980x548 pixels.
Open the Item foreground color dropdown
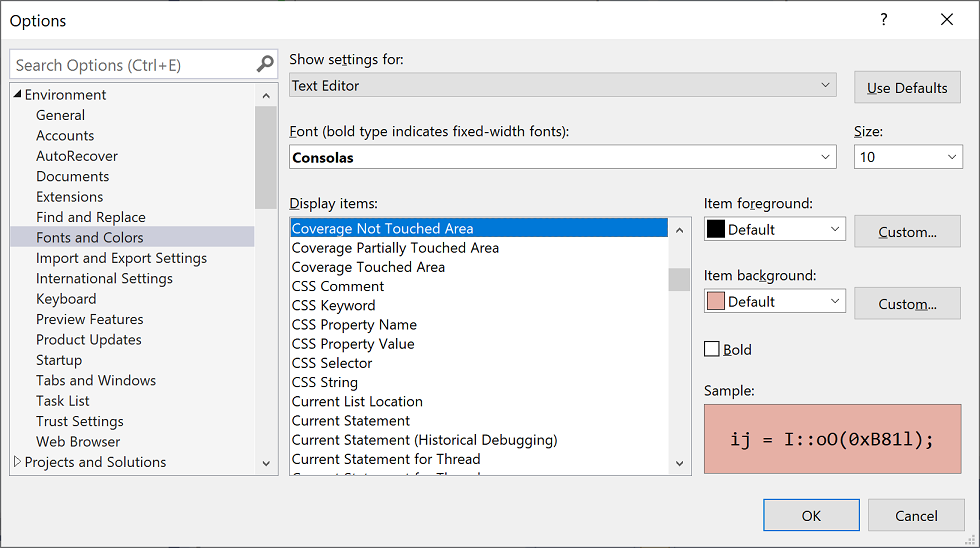tap(774, 229)
